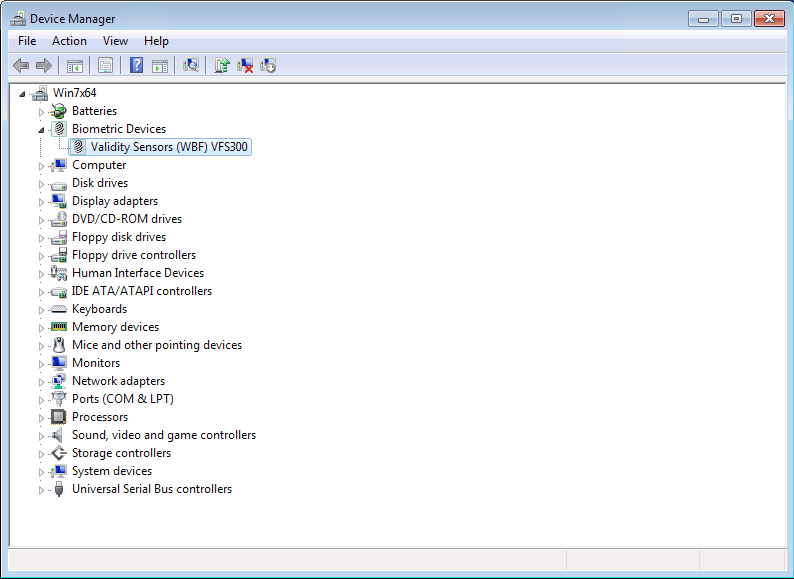The image size is (794, 579).
Task: Select the Storage controllers label
Action: point(122,453)
